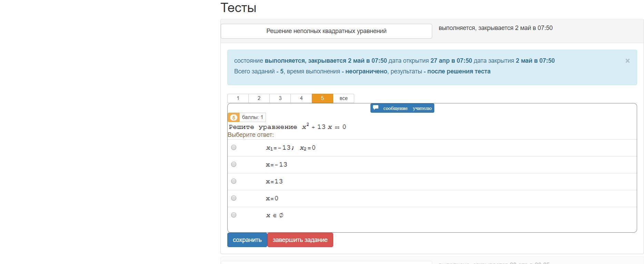The width and height of the screenshot is (644, 264).
Task: Jump to question 4 tab
Action: (301, 98)
